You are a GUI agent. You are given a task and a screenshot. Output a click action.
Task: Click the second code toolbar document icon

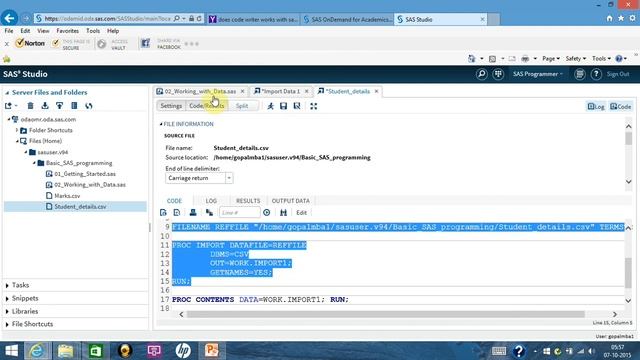177,213
